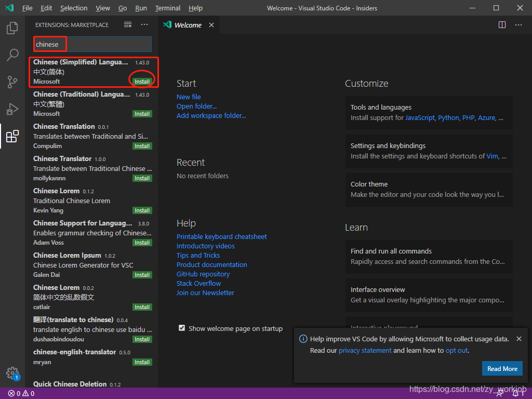Image resolution: width=532 pixels, height=399 pixels.
Task: Click PHP link under Tools and languages
Action: 468,118
